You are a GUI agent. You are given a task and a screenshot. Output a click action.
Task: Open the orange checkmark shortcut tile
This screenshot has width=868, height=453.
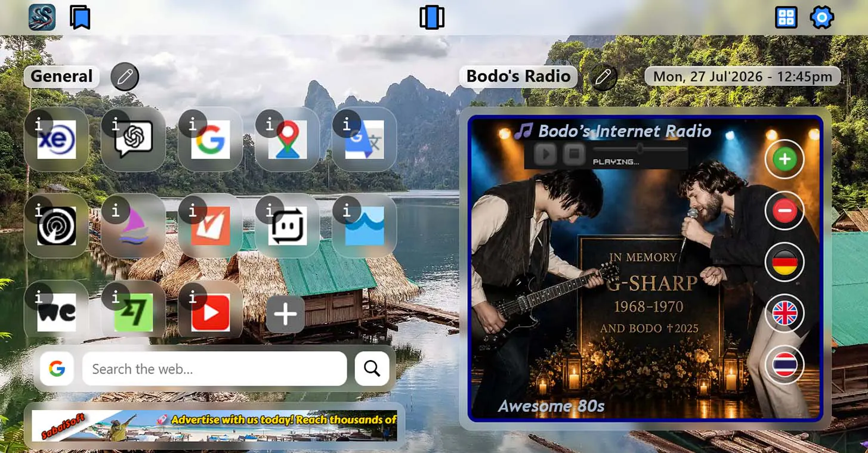tap(211, 226)
